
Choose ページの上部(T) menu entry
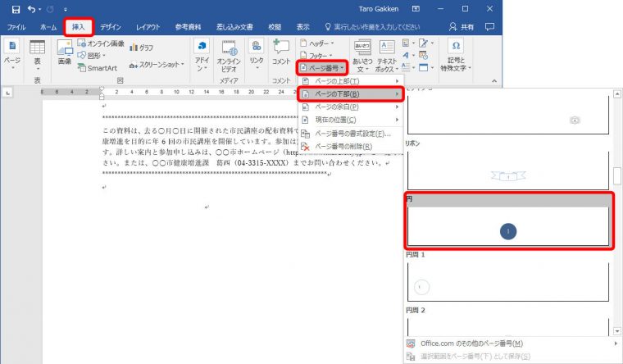351,81
